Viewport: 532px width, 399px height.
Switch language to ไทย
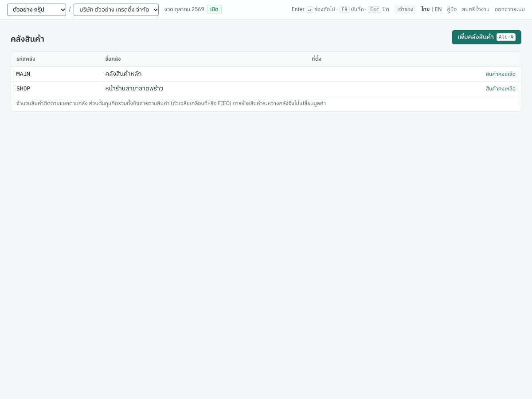pyautogui.click(x=425, y=9)
